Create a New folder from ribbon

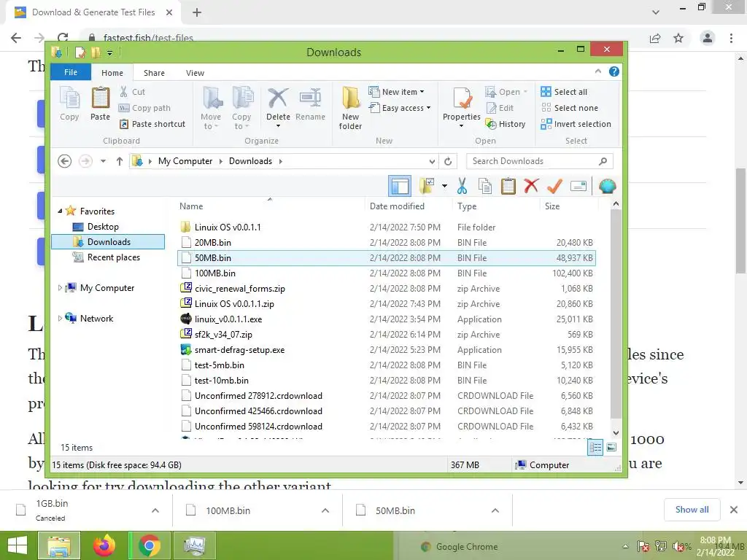pos(350,108)
